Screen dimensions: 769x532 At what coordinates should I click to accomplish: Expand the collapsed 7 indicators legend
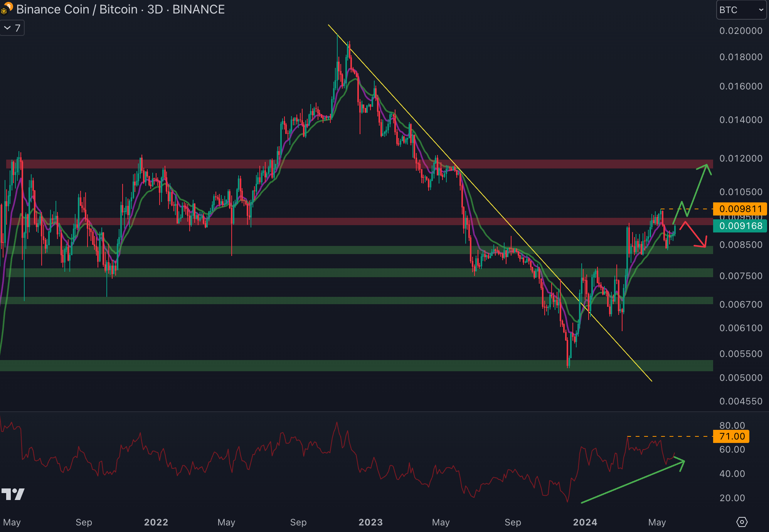[x=12, y=28]
